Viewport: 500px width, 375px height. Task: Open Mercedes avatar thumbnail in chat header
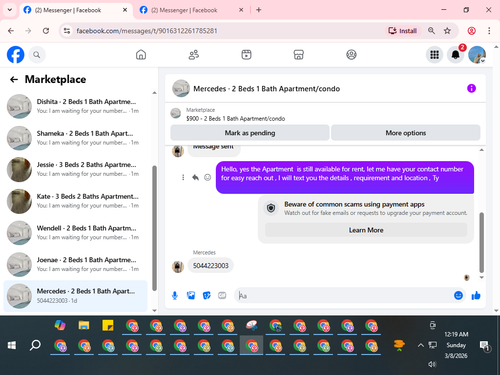click(181, 88)
